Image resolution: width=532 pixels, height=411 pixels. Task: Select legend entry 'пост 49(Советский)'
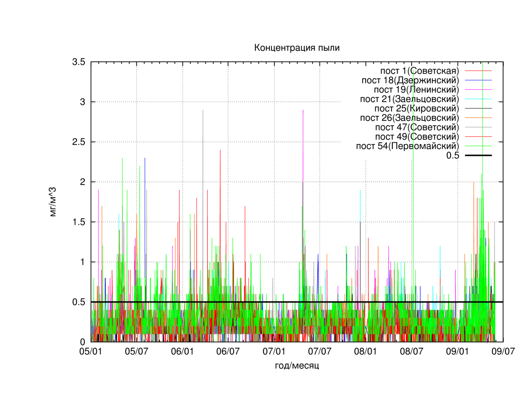(433, 137)
